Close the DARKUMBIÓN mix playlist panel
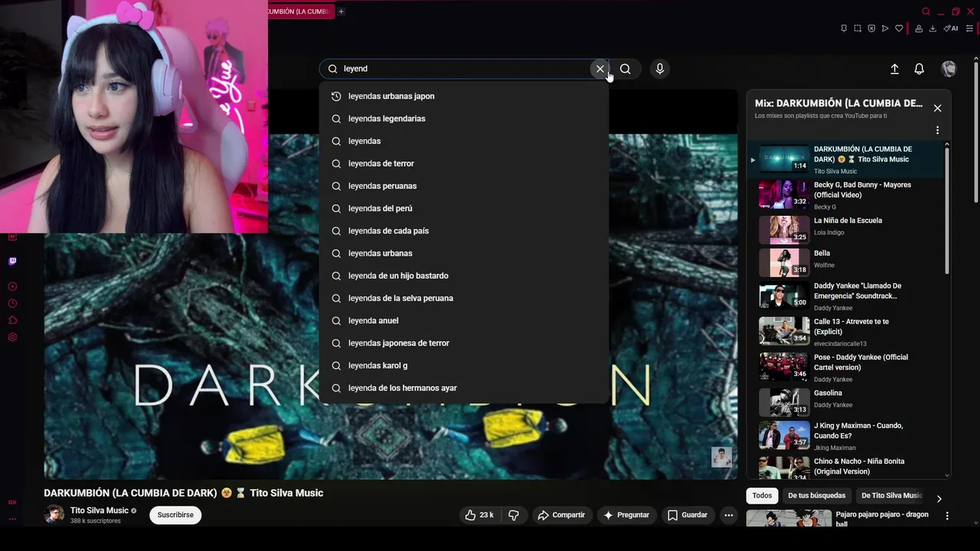The height and width of the screenshot is (551, 980). tap(937, 108)
